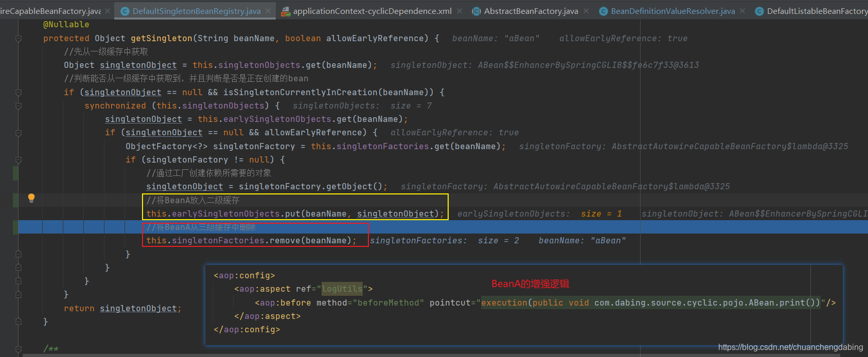
Task: Collapse the fold on the 'if (singletonFactory != null)' line
Action: (19, 160)
